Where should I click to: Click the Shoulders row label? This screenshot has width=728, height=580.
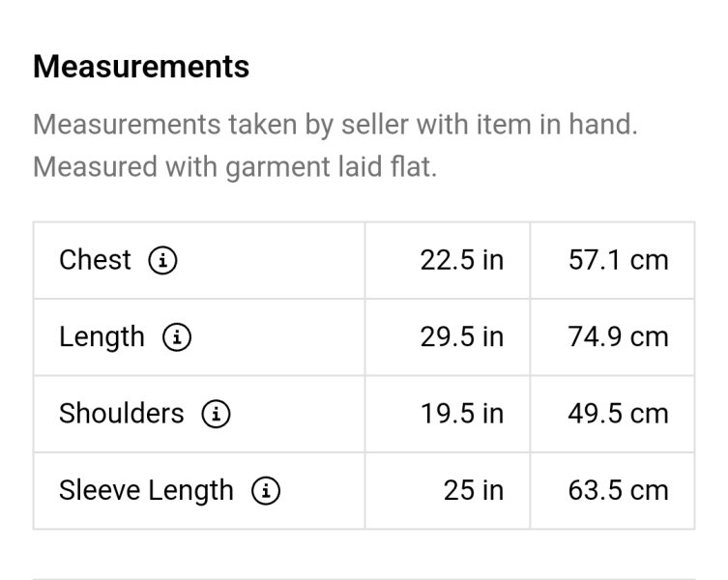point(122,414)
